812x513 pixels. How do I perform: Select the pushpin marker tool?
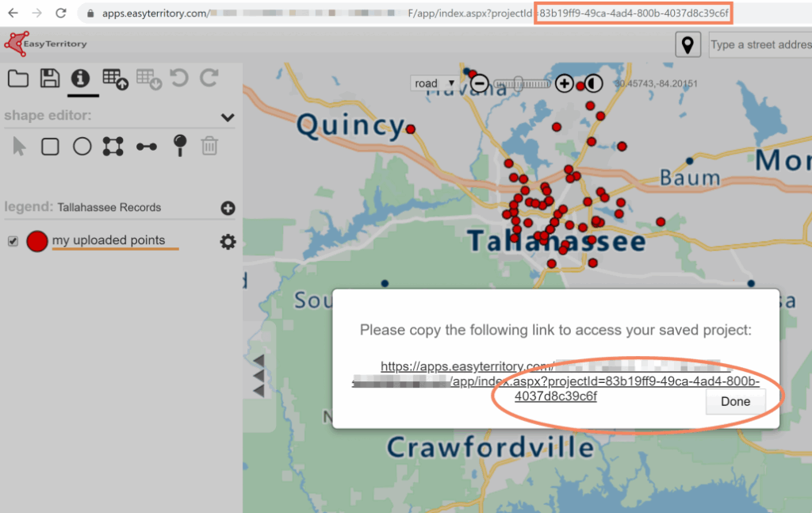pyautogui.click(x=180, y=144)
